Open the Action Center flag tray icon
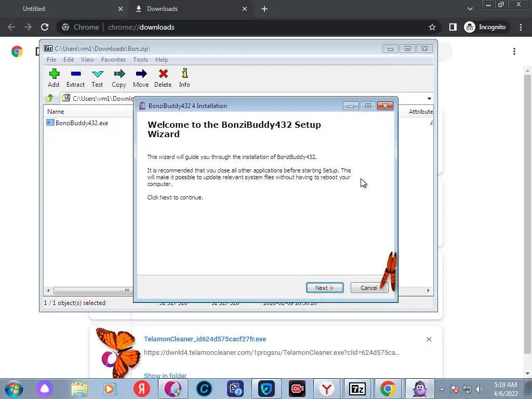532x399 pixels. [455, 389]
